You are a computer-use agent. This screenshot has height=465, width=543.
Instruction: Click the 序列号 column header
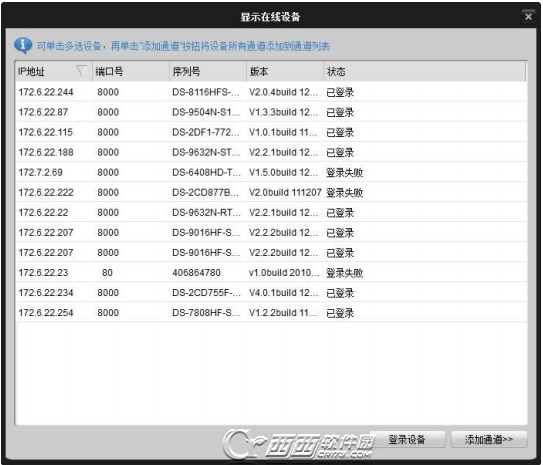click(x=208, y=71)
